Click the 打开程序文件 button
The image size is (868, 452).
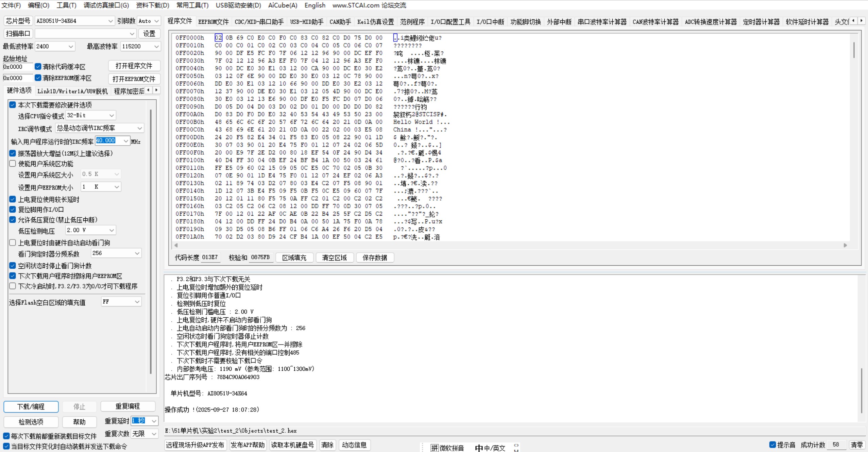[134, 66]
